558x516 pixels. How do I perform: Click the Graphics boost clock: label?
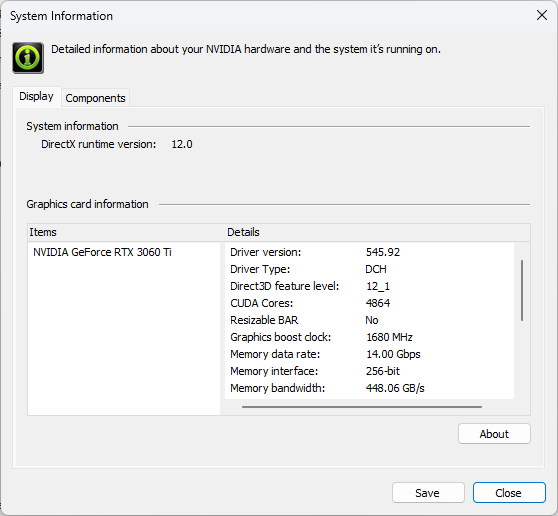click(280, 337)
